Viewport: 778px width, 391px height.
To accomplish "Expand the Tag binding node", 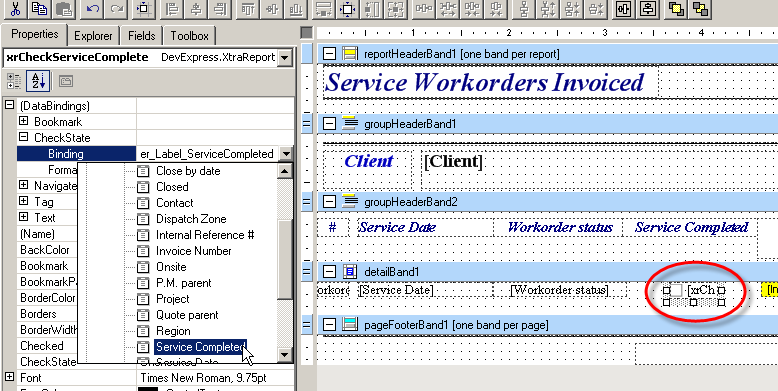I will point(23,201).
